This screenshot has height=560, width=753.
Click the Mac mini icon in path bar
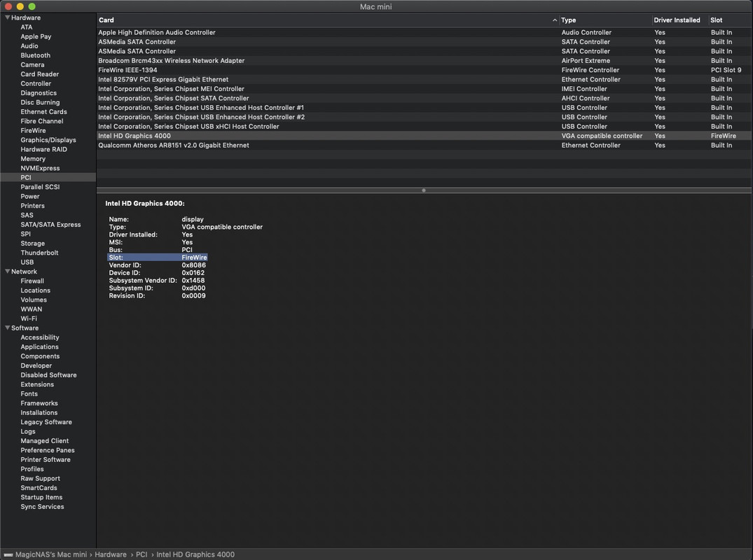tap(8, 554)
